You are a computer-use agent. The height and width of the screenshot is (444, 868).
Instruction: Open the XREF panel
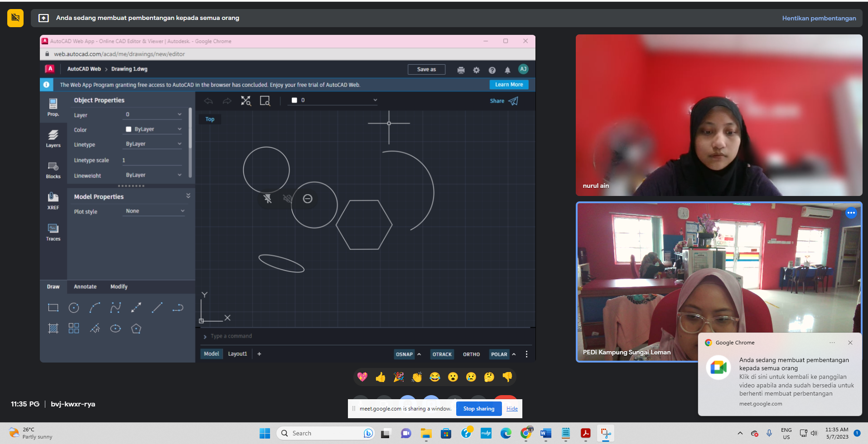[53, 201]
